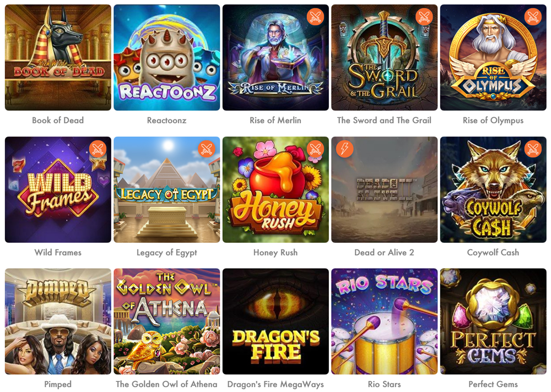Click the Honey Rush title link

[275, 253]
